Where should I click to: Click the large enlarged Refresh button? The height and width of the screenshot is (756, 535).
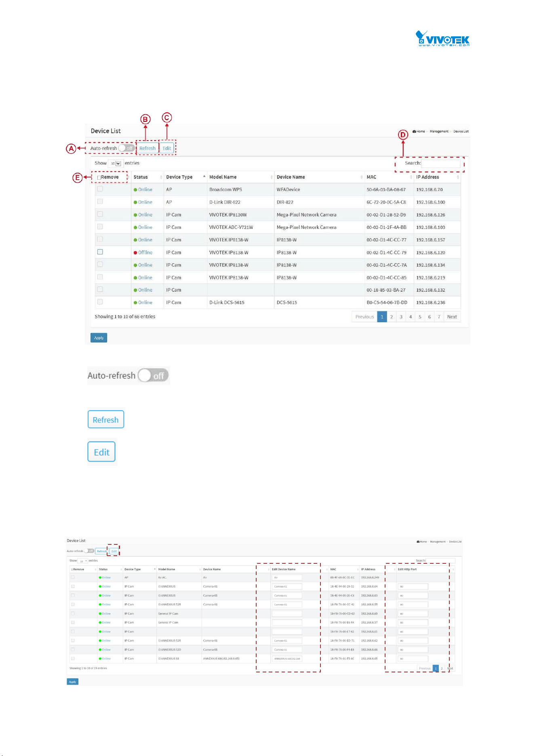tap(106, 420)
